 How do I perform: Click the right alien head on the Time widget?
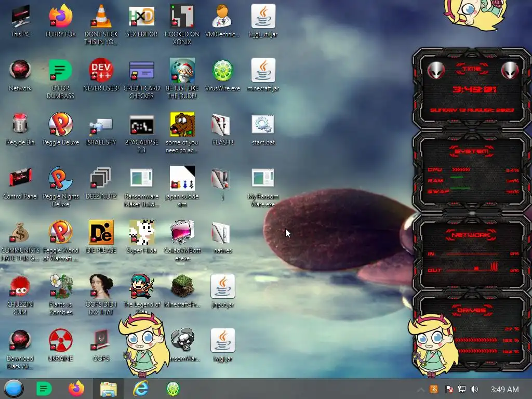tap(510, 70)
